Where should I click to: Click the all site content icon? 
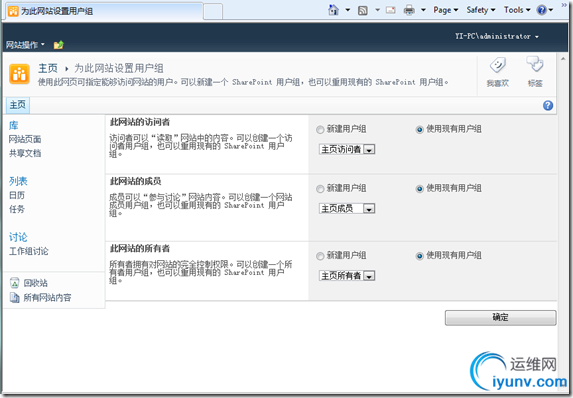click(x=14, y=297)
